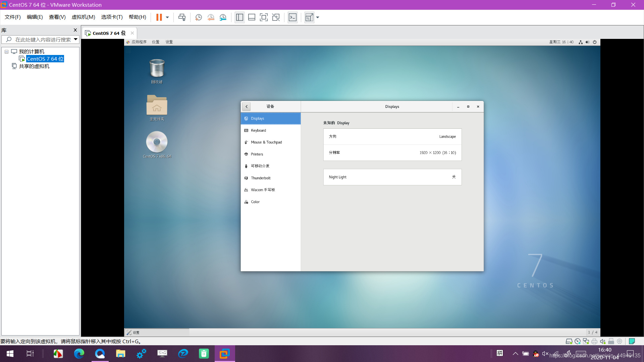Revert the VM to its snapshot
Viewport: 644px width, 362px height.
[x=211, y=17]
